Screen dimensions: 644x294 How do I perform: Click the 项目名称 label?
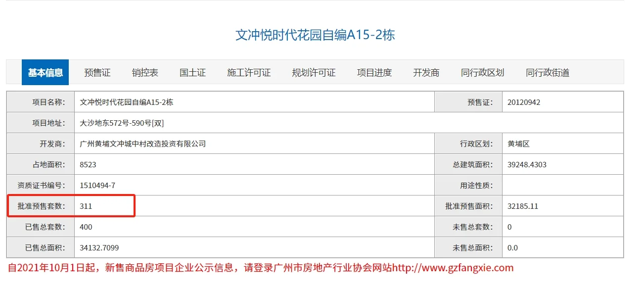(49, 102)
